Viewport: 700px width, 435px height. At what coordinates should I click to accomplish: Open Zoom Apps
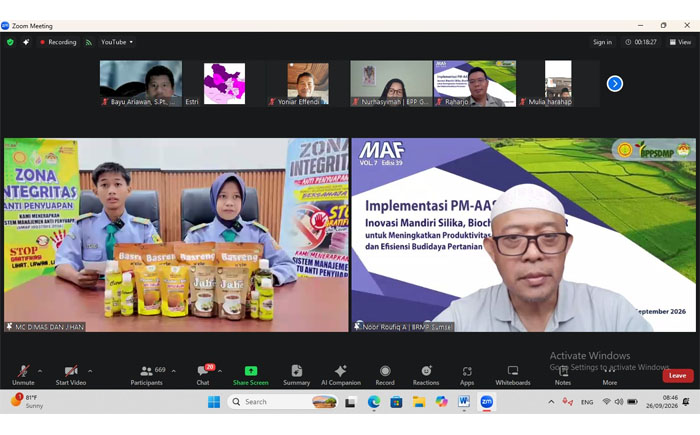(x=467, y=375)
